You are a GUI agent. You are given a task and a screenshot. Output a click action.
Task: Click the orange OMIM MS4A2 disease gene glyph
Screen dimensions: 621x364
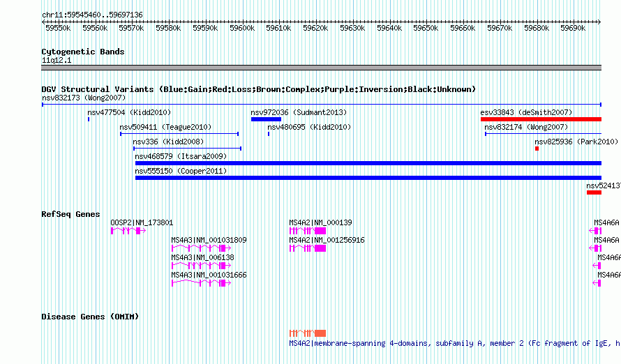click(x=308, y=333)
